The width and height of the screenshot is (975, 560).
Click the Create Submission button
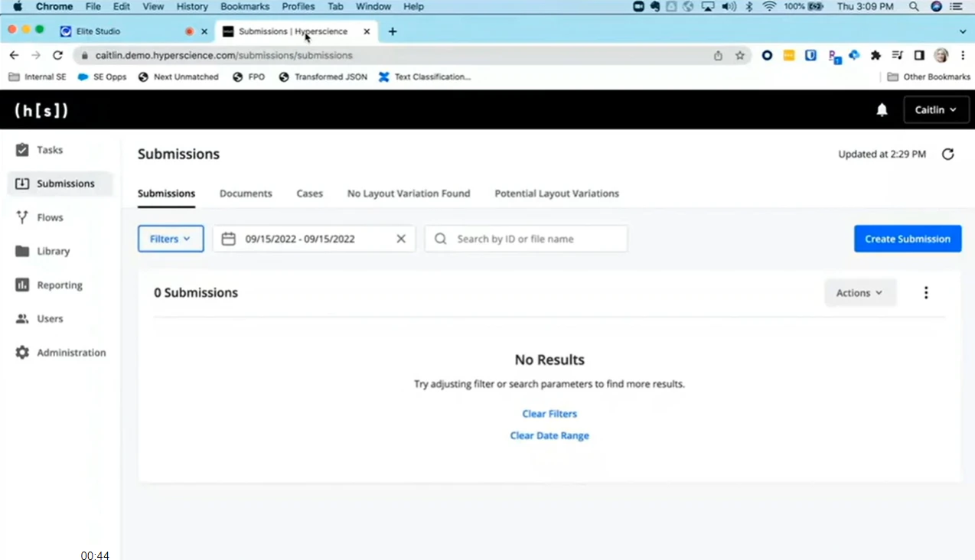[907, 238]
